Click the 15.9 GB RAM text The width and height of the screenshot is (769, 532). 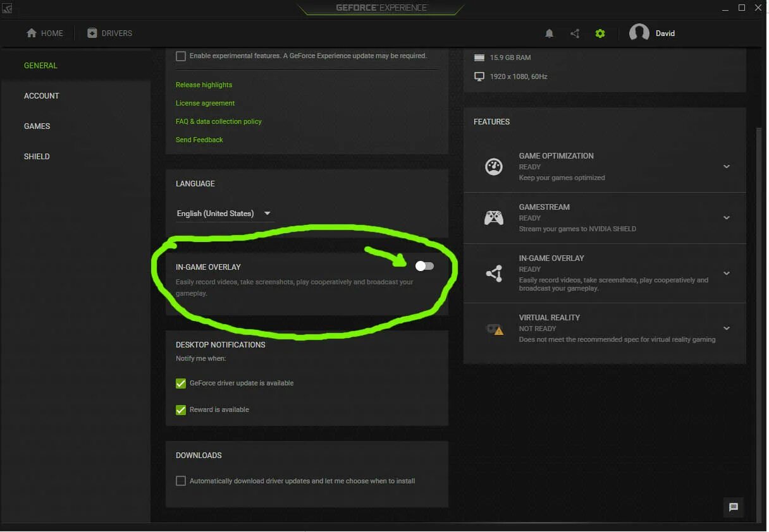510,57
